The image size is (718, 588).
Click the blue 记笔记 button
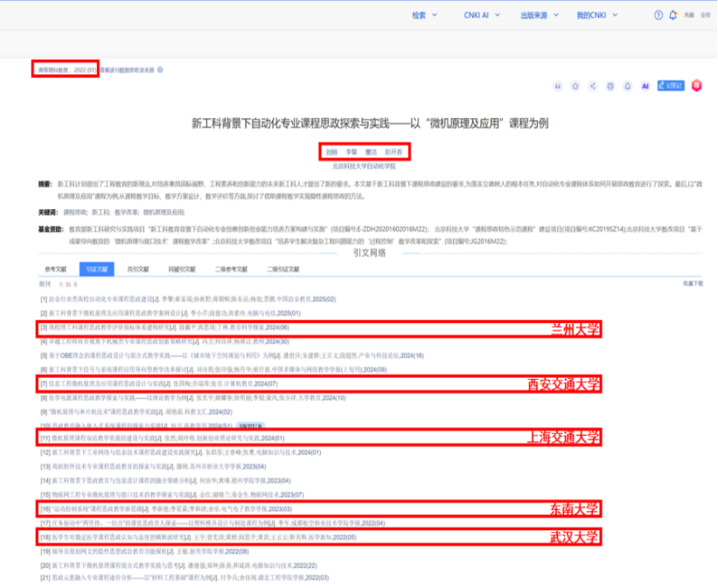pyautogui.click(x=671, y=86)
